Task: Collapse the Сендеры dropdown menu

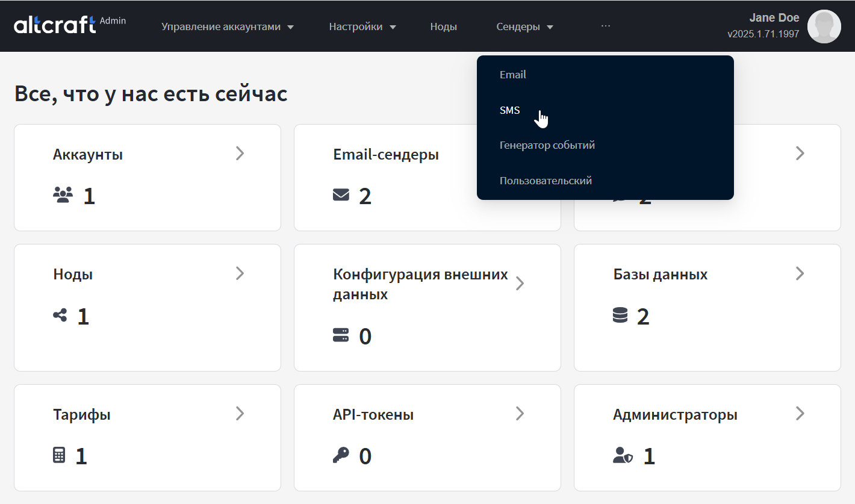Action: 524,26
